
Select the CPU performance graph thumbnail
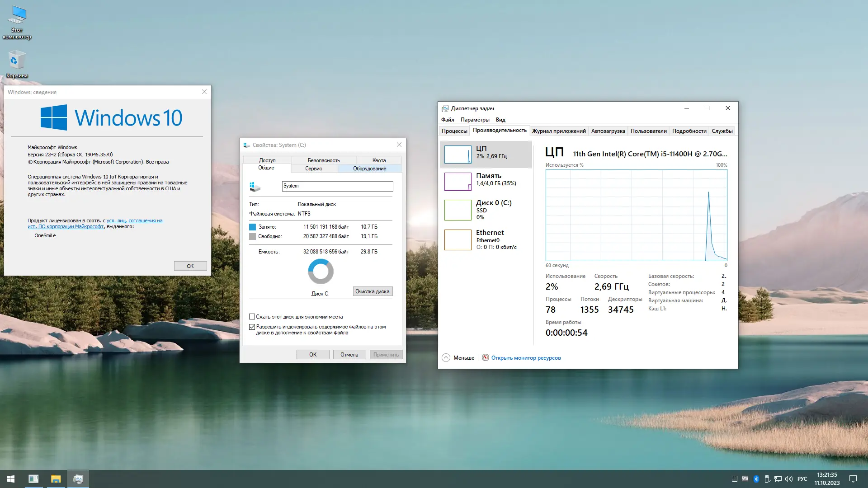click(458, 155)
